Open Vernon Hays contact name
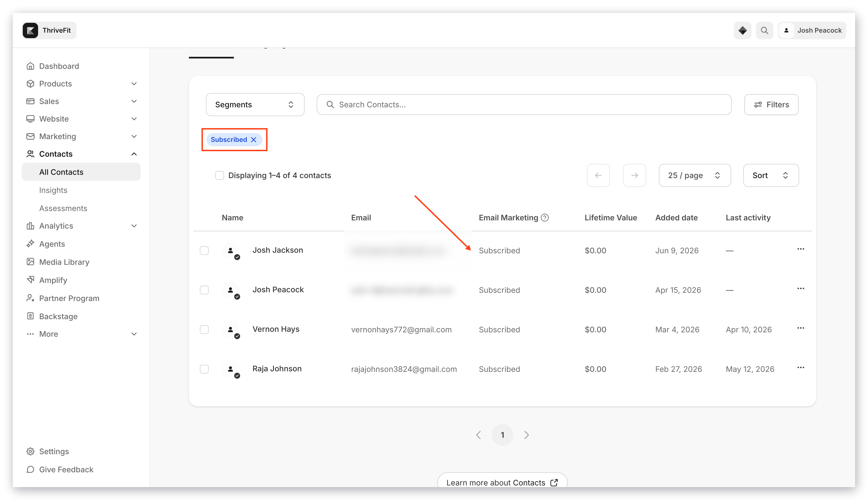The height and width of the screenshot is (500, 868). coord(276,329)
